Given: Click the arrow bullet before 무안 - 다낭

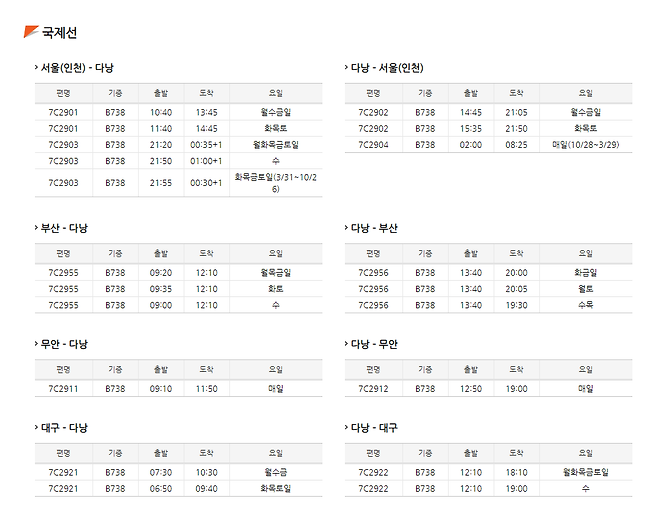Looking at the screenshot, I should point(35,344).
